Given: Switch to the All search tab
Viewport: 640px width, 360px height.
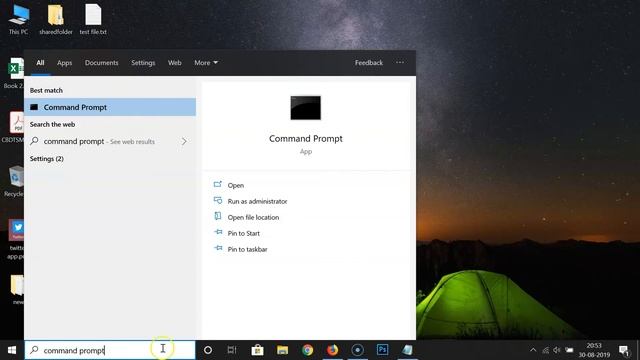Looking at the screenshot, I should 40,62.
